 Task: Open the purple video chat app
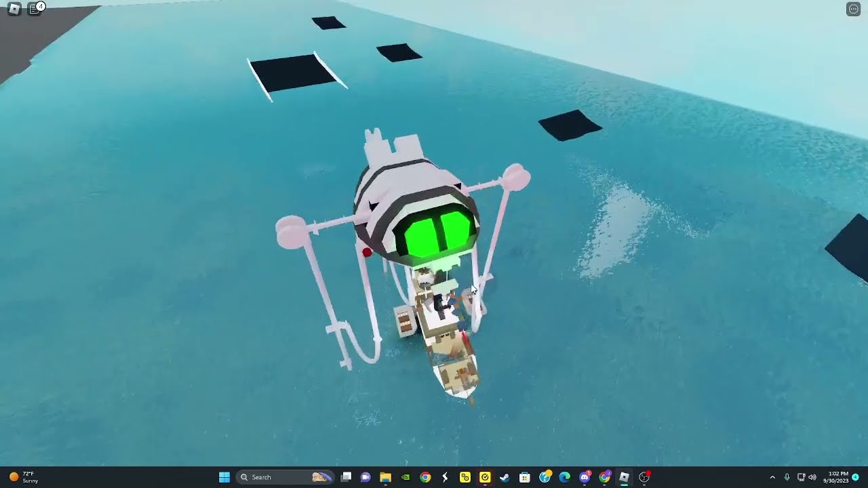click(x=366, y=477)
